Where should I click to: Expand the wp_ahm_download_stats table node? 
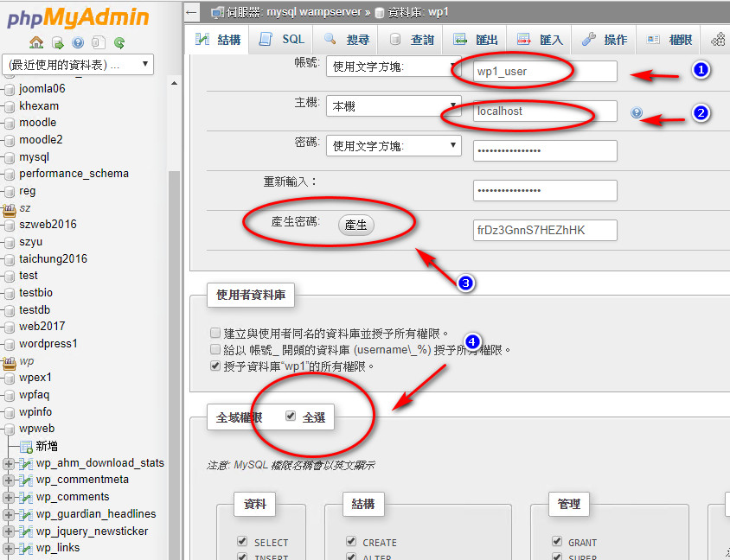click(x=9, y=464)
